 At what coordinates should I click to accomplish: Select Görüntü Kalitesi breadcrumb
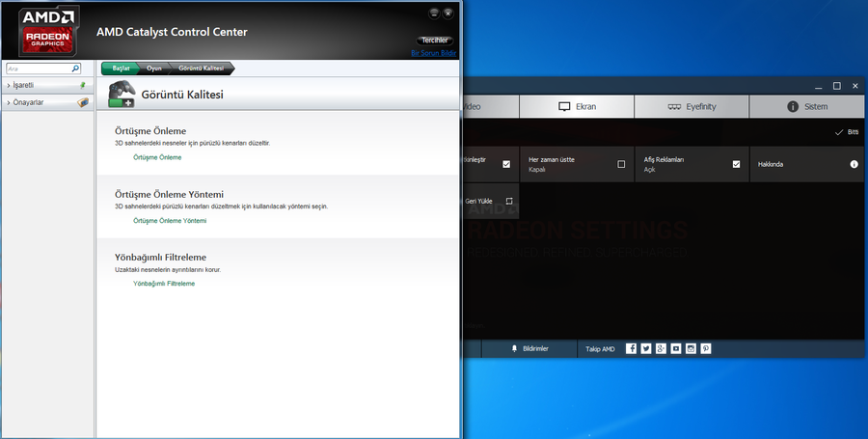(202, 69)
